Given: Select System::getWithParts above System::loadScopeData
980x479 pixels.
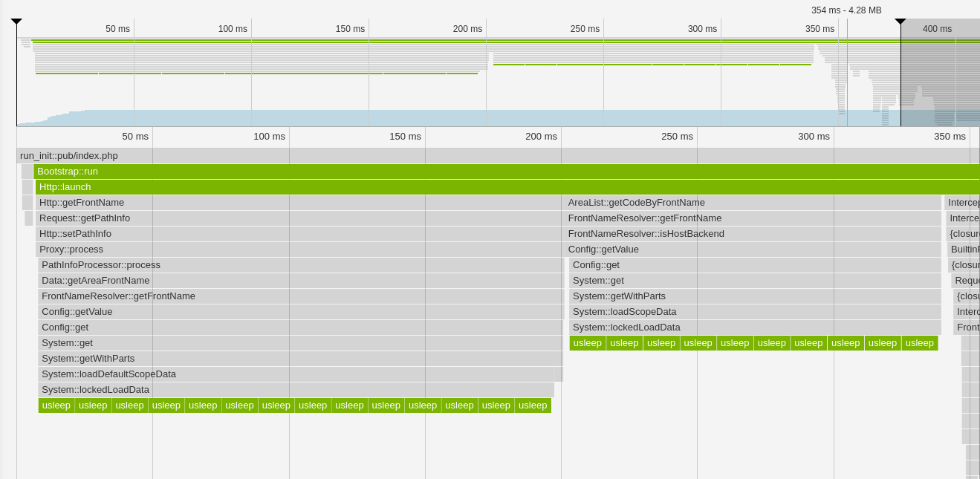Looking at the screenshot, I should (755, 296).
